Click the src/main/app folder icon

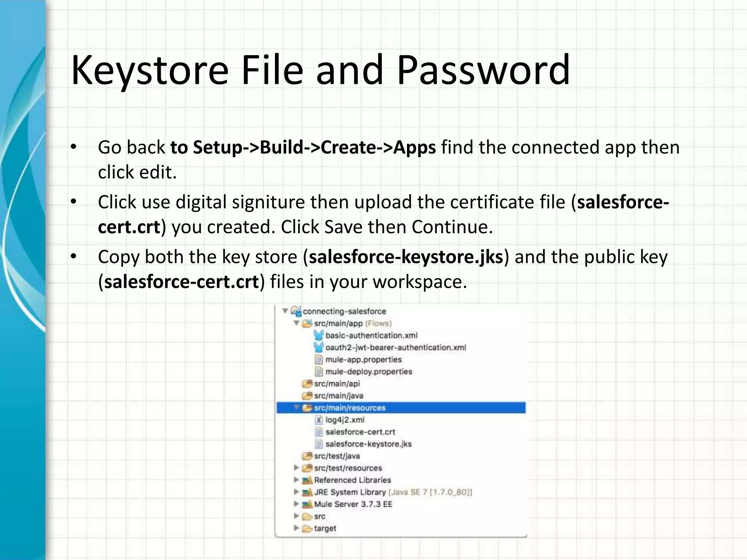click(307, 323)
